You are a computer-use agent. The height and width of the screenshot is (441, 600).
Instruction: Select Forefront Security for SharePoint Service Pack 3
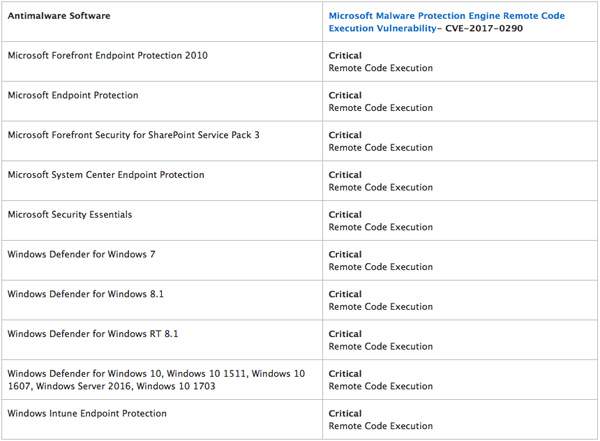point(134,135)
